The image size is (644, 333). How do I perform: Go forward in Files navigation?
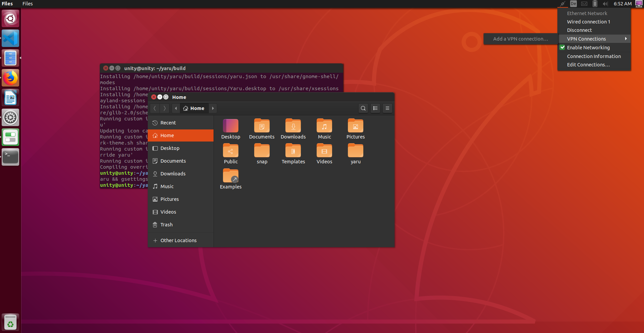(165, 108)
